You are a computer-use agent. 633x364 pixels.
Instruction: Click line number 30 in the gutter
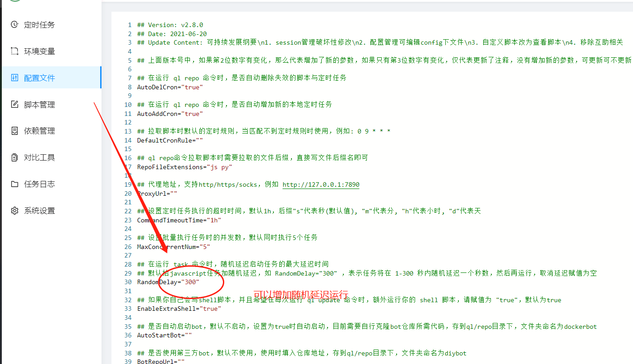coord(128,282)
